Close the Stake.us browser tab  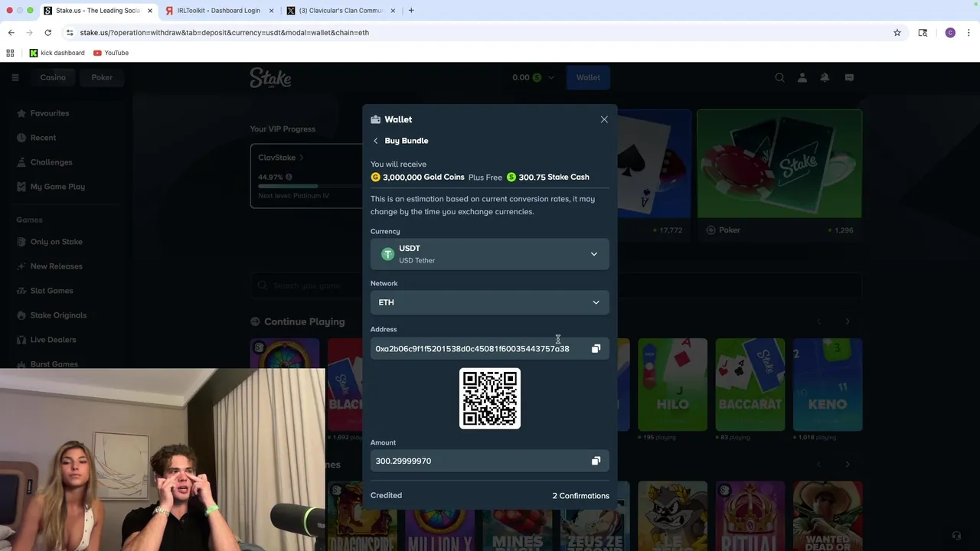150,11
